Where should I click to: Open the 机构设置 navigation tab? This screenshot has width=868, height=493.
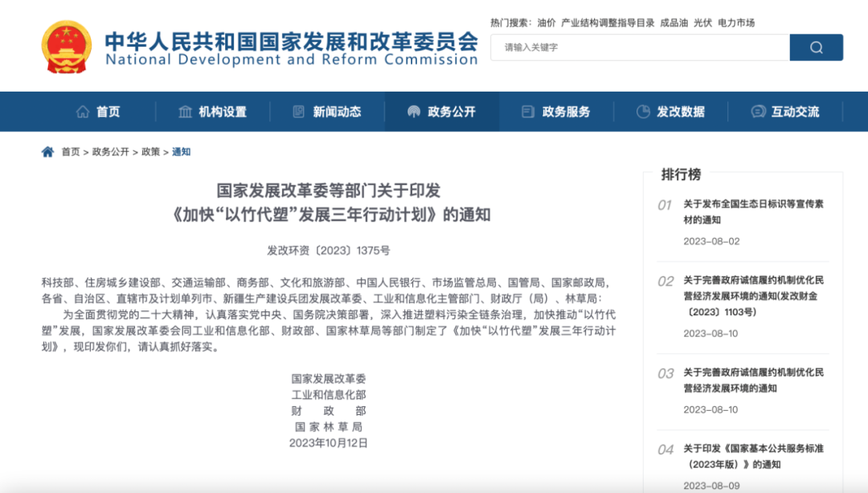[x=212, y=112]
